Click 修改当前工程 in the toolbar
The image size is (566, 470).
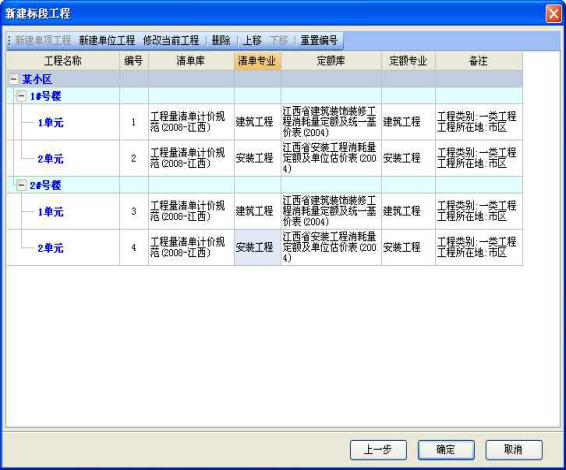(171, 40)
